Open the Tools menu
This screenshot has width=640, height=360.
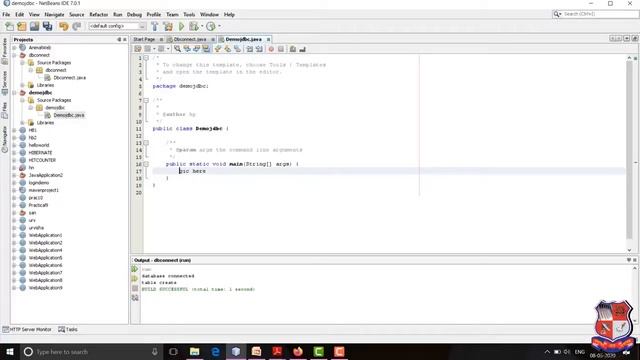(x=189, y=14)
